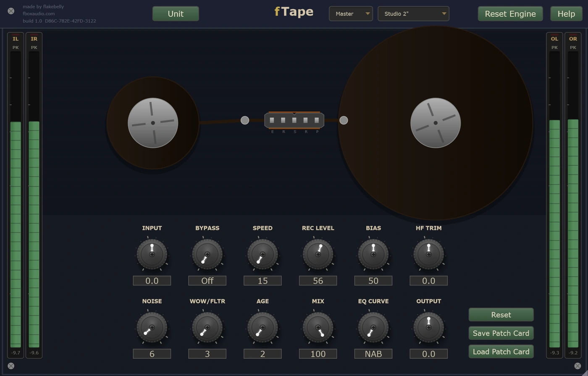
Task: Click the Reset button above Save Patch Card
Action: pos(501,315)
